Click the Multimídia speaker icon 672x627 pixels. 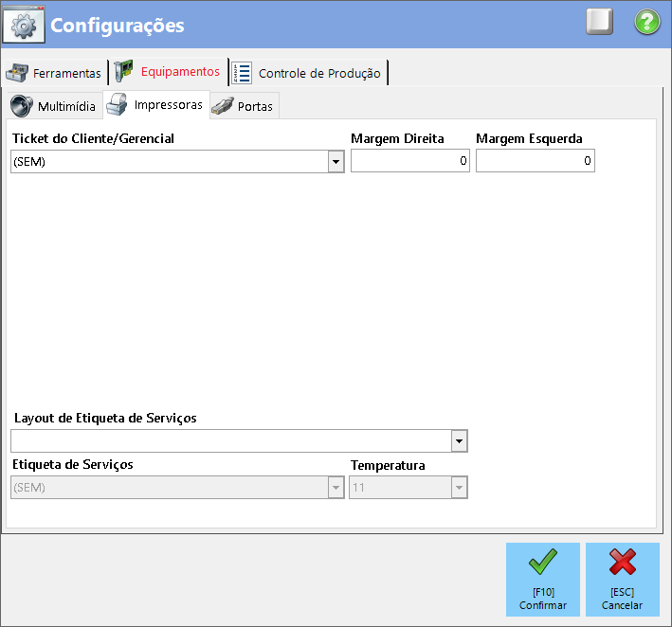click(x=22, y=106)
